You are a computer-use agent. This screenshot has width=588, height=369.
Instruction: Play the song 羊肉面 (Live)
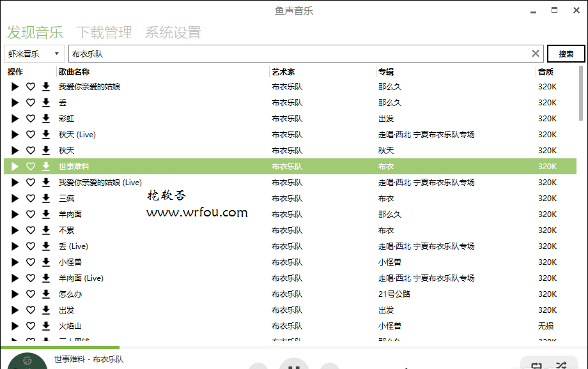(15, 278)
